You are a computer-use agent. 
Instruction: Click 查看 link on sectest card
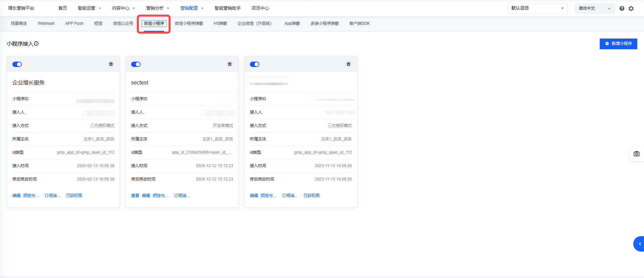click(x=135, y=196)
